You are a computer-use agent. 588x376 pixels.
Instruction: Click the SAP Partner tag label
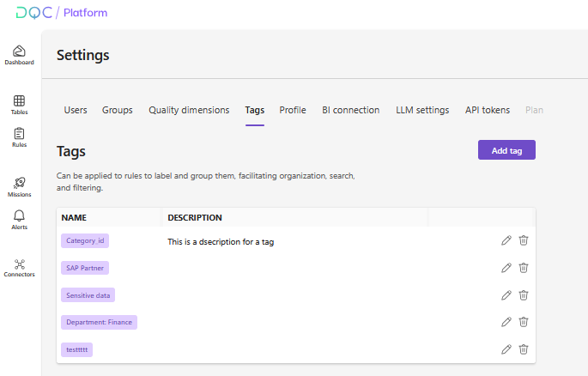point(85,268)
